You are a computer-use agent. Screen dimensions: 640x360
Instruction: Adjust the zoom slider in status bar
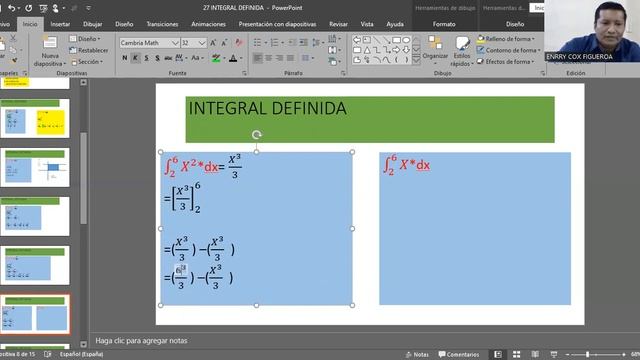tap(587, 354)
